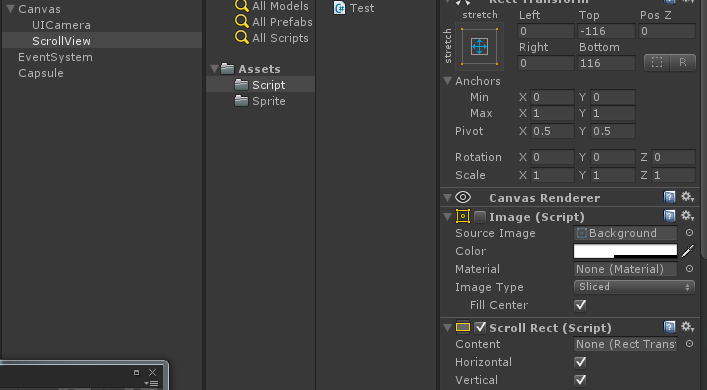Disable the Scroll Rect component checkbox

pyautogui.click(x=480, y=327)
